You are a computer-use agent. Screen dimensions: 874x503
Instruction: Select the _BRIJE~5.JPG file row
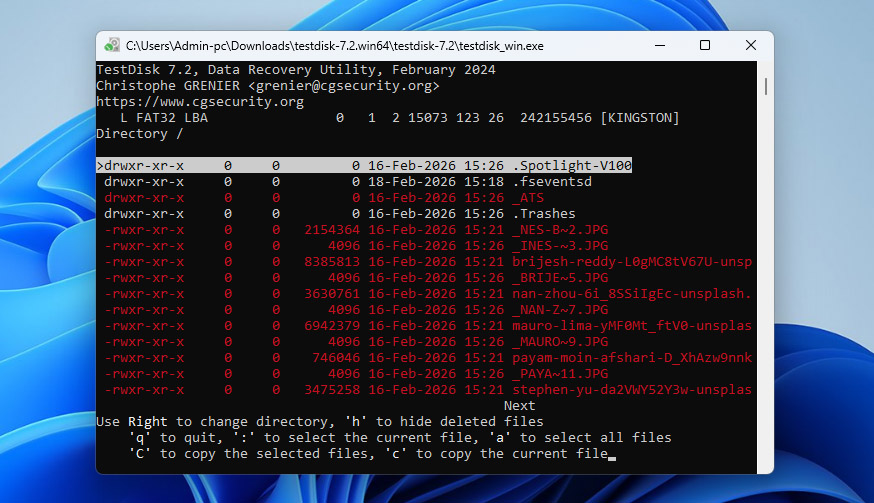point(356,278)
